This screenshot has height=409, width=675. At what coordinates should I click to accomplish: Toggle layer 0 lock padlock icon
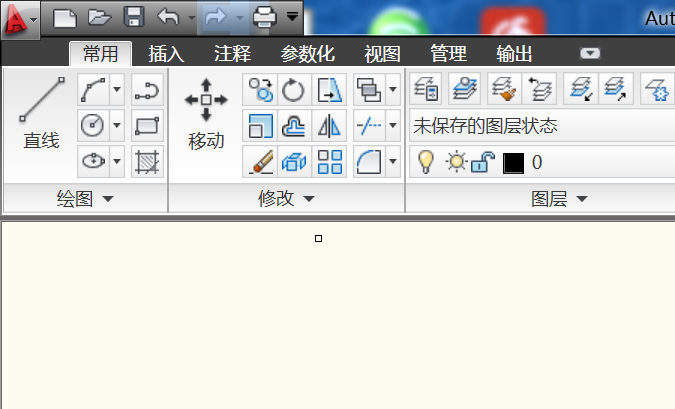(483, 162)
